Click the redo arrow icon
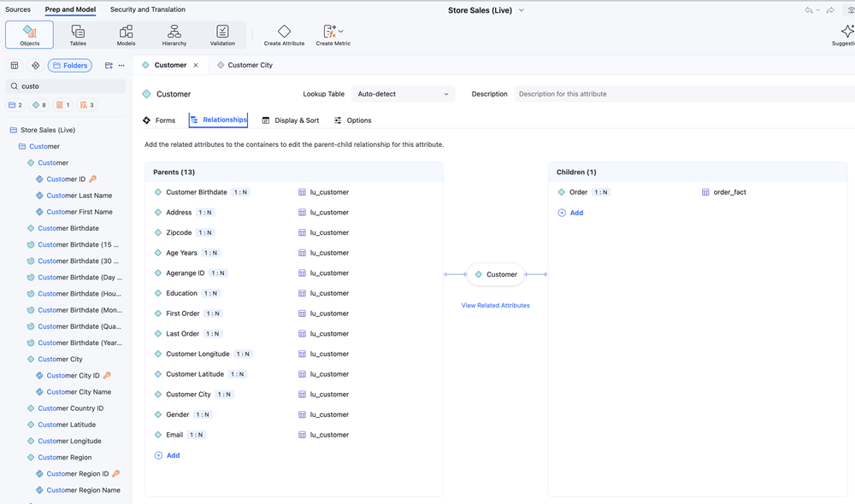This screenshot has width=855, height=504. pos(830,10)
